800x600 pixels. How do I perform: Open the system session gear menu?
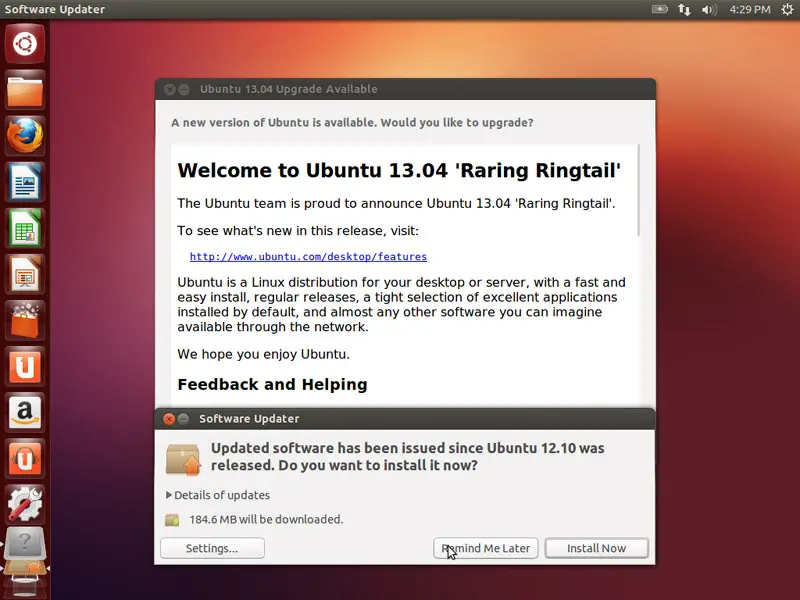[x=786, y=10]
